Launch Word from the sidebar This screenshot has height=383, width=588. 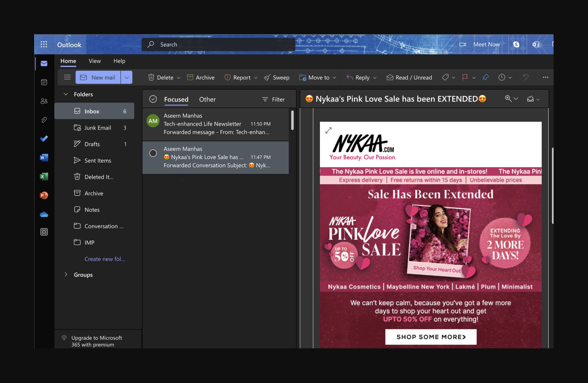pyautogui.click(x=44, y=158)
